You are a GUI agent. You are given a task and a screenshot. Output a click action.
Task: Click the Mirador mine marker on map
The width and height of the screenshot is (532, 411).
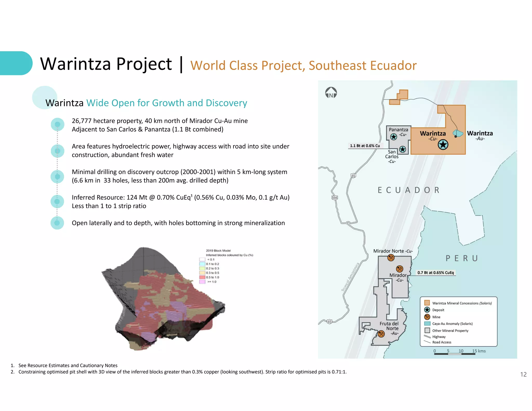click(x=400, y=269)
